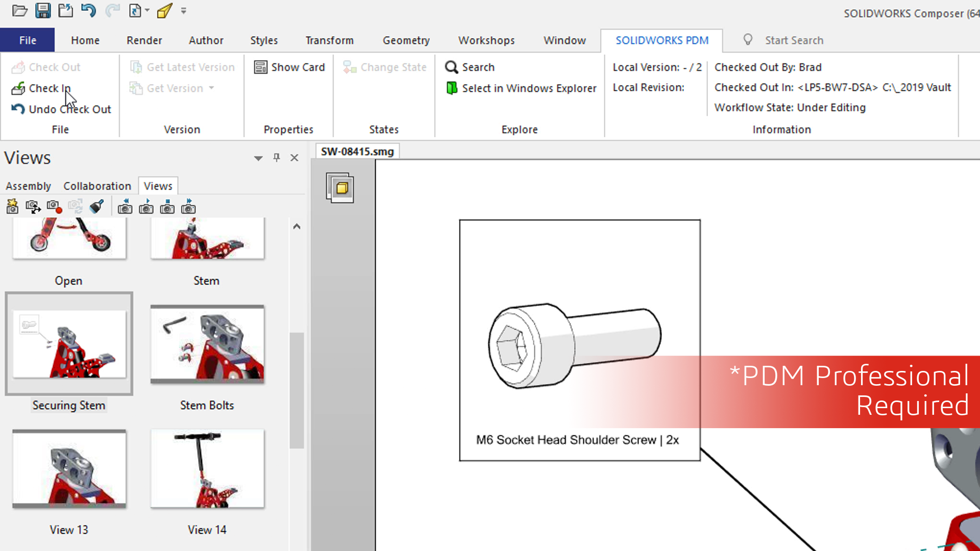Select the Stem Bolts view thumbnail
This screenshot has width=980, height=551.
207,344
